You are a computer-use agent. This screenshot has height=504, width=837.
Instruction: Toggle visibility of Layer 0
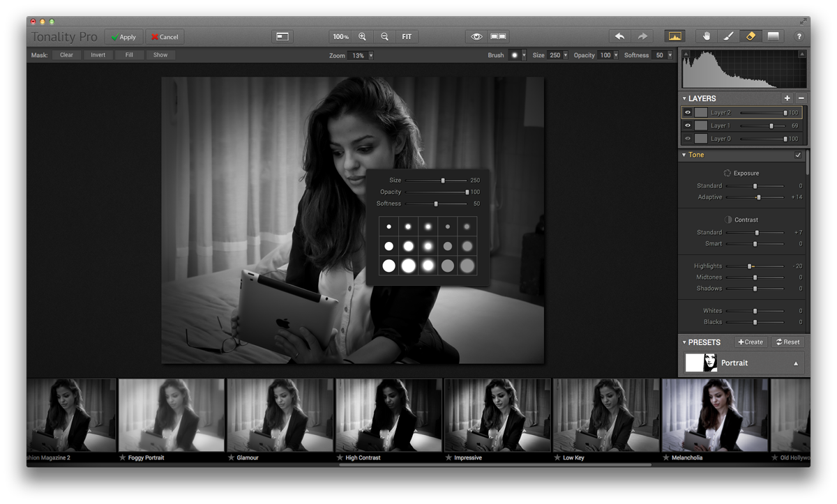(x=688, y=139)
